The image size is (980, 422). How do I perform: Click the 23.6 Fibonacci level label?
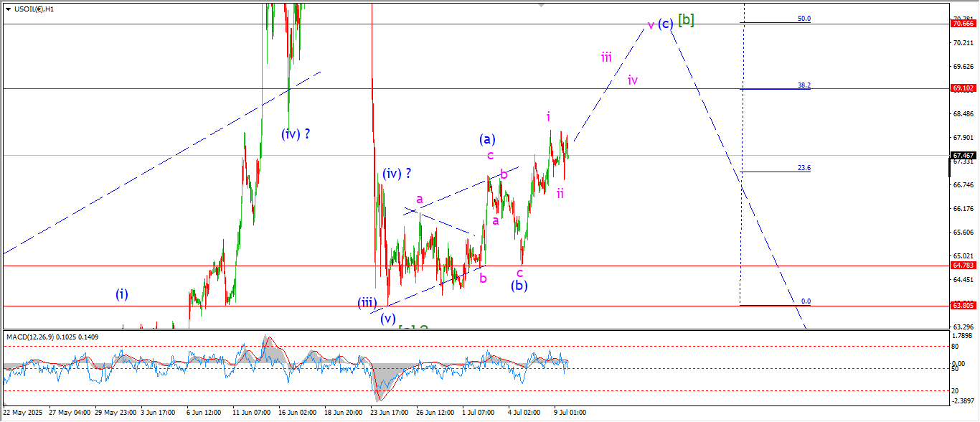pyautogui.click(x=804, y=168)
